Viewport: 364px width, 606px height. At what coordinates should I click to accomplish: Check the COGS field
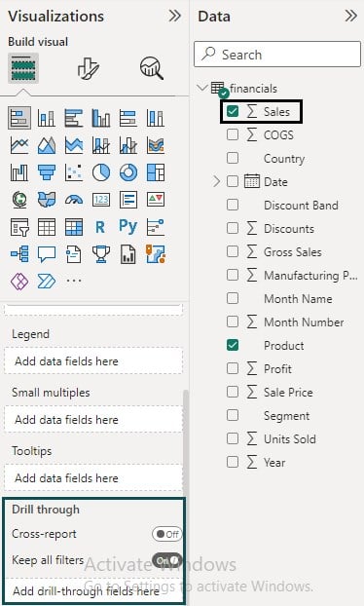tap(233, 134)
